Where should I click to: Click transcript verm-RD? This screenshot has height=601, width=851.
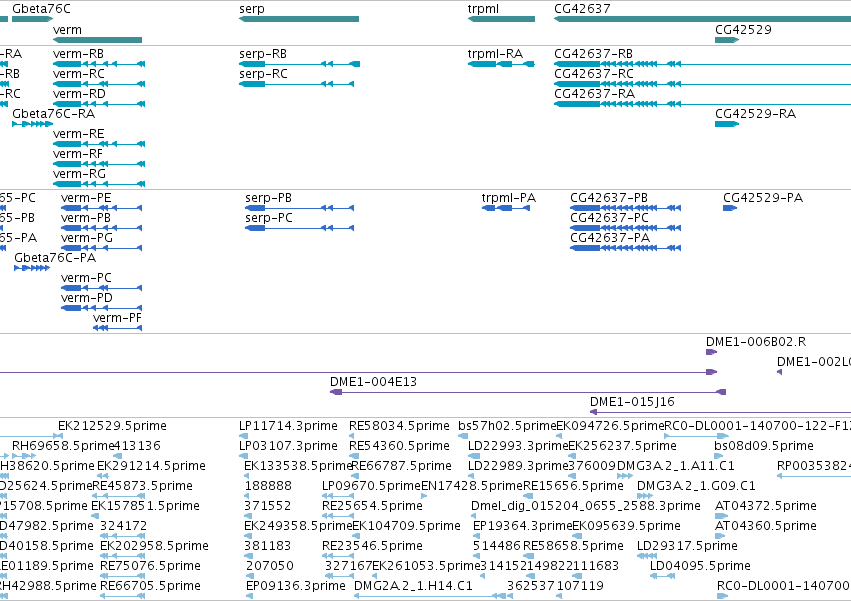[x=79, y=94]
